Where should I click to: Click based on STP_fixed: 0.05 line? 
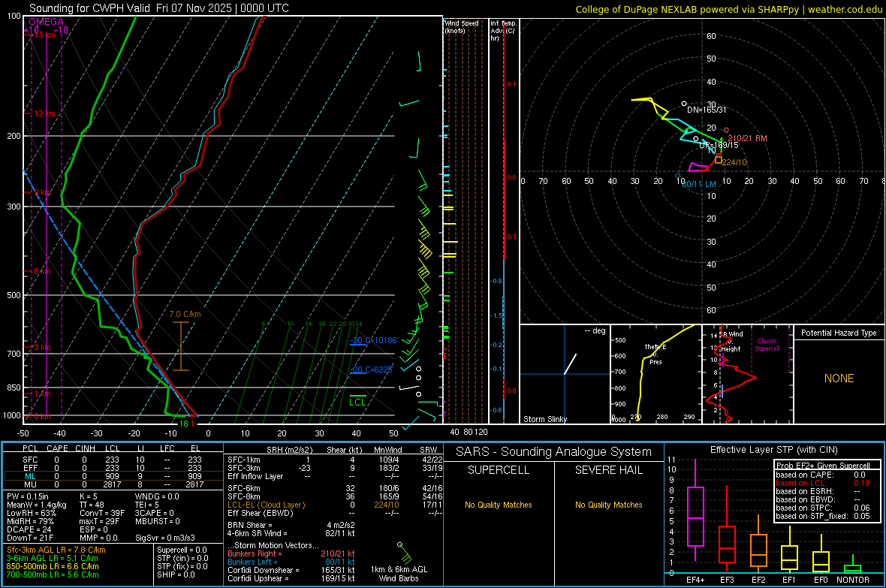[823, 516]
